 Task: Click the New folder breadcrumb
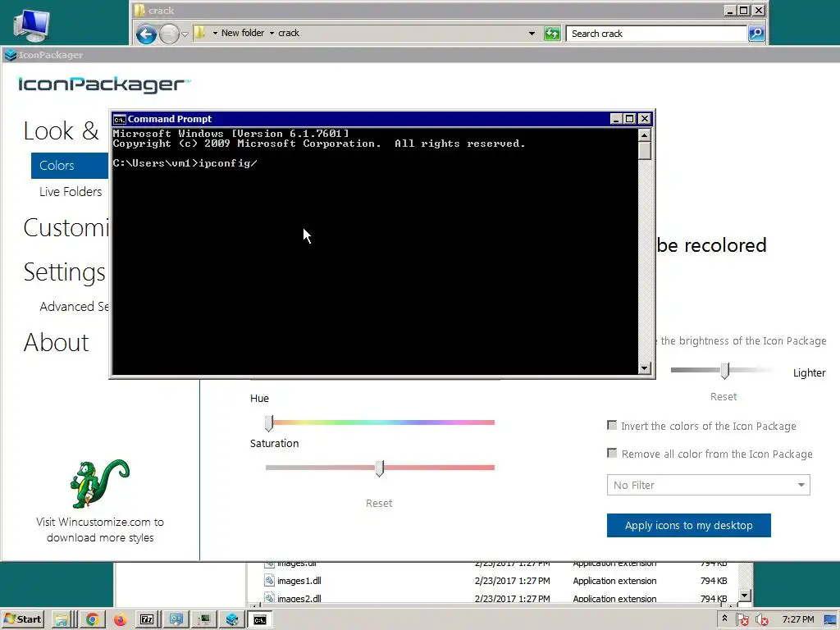pos(243,33)
